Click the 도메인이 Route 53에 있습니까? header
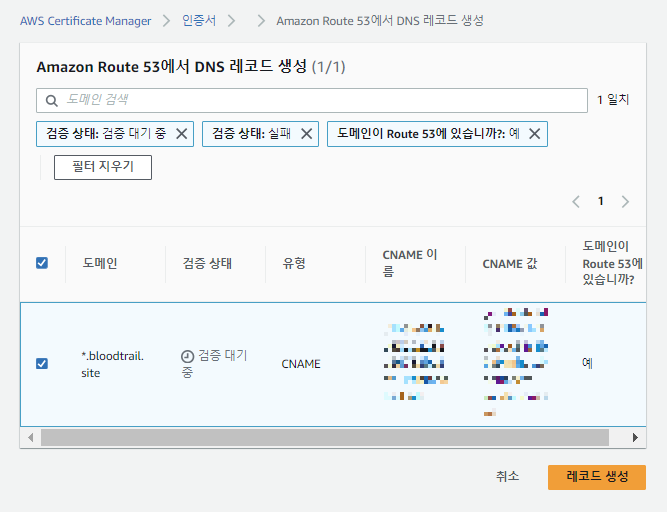Screen dimensions: 667x512 point(612,263)
